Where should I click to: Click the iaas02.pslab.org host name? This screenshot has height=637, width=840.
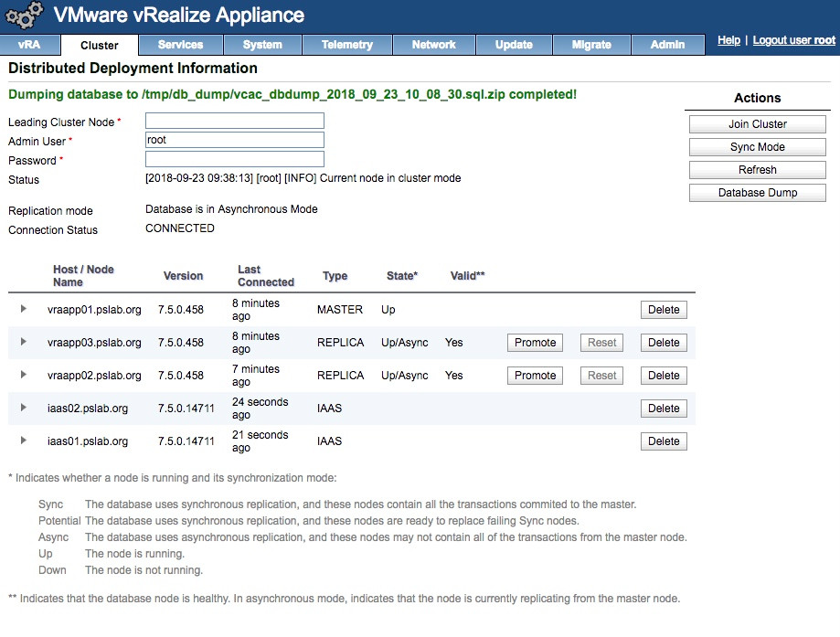tap(88, 409)
